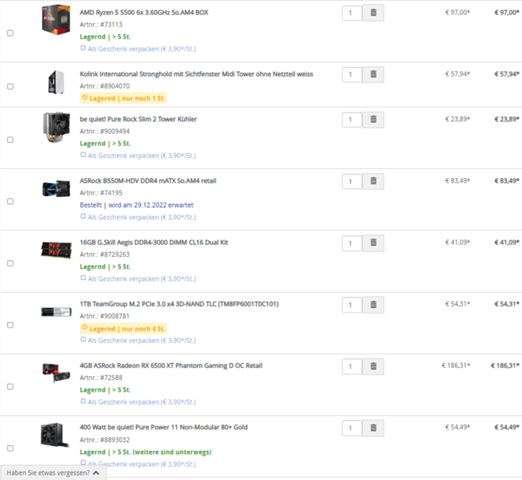Delete AMD Ryzen 5 5500 with trash icon
The height and width of the screenshot is (480, 522).
click(373, 13)
